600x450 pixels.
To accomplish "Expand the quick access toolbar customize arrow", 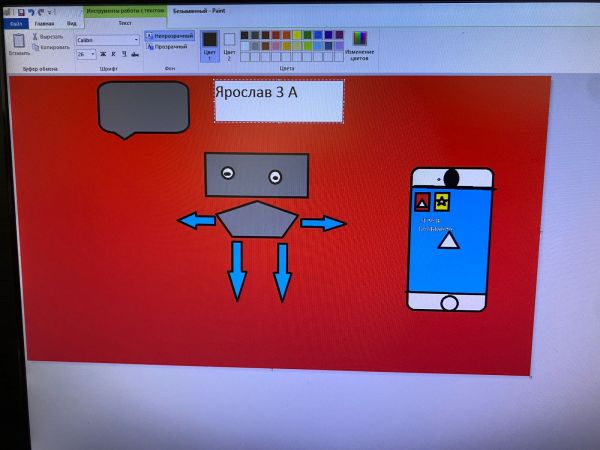I will (49, 12).
